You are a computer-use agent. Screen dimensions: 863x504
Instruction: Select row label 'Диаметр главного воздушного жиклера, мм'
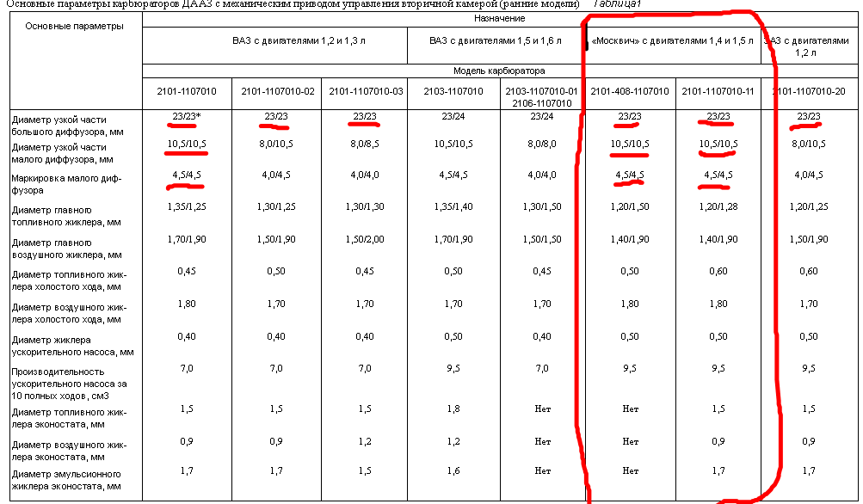(x=66, y=249)
